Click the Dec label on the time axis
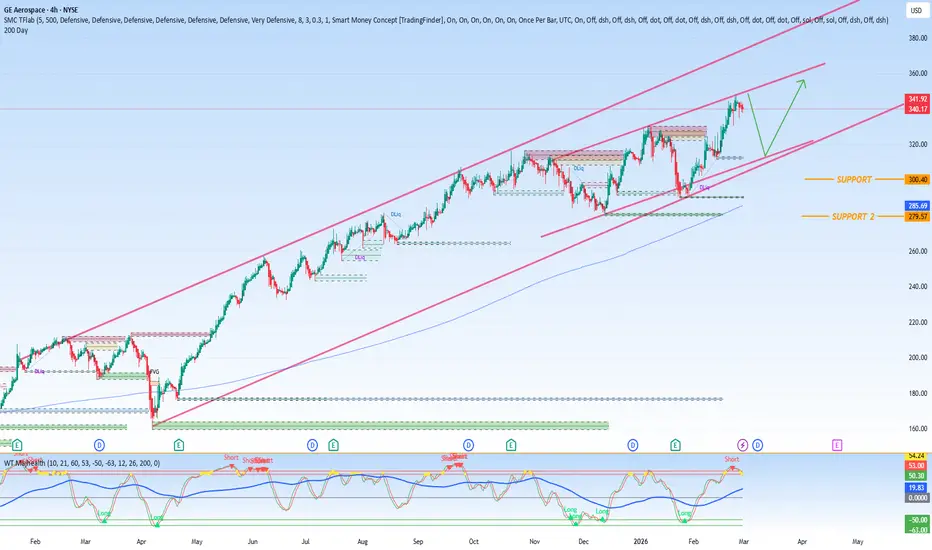Viewport: 932px width, 550px height. pos(584,542)
